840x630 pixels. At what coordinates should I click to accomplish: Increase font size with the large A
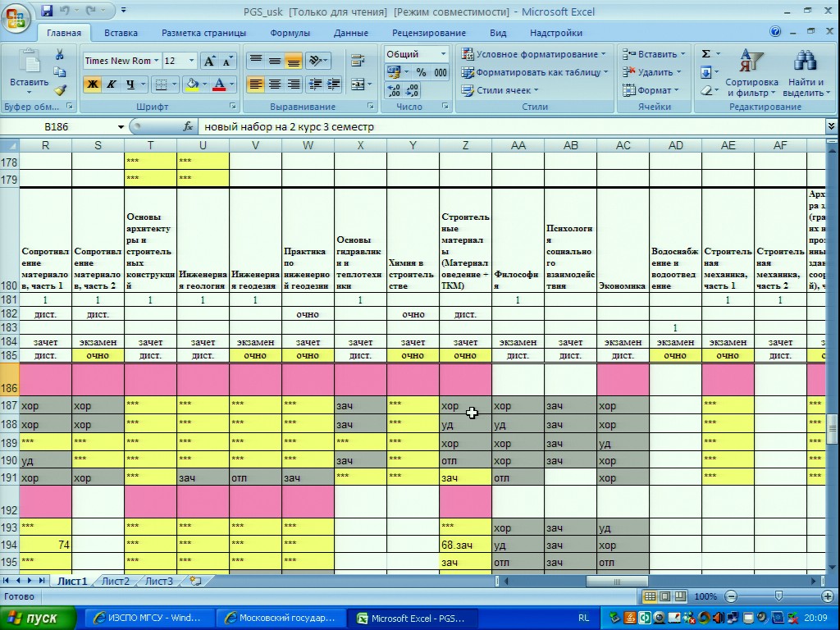point(209,61)
